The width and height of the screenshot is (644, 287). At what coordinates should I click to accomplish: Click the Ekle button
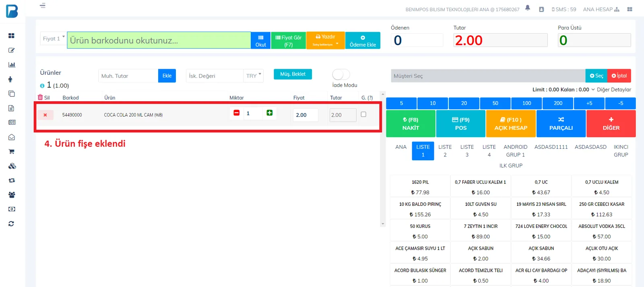pos(167,76)
